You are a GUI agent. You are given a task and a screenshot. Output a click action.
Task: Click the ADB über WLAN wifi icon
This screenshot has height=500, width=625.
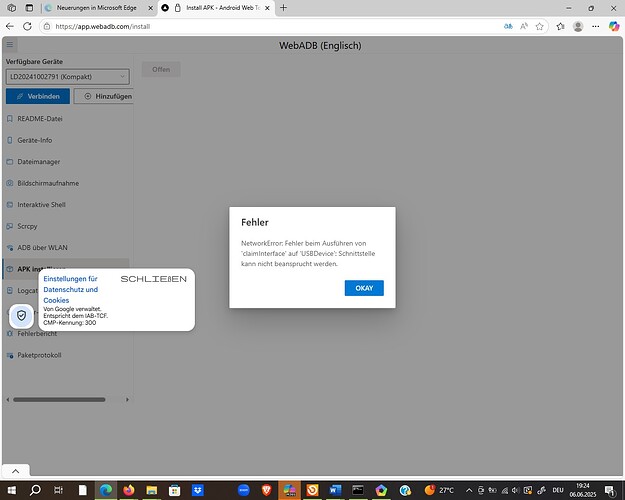pos(10,248)
